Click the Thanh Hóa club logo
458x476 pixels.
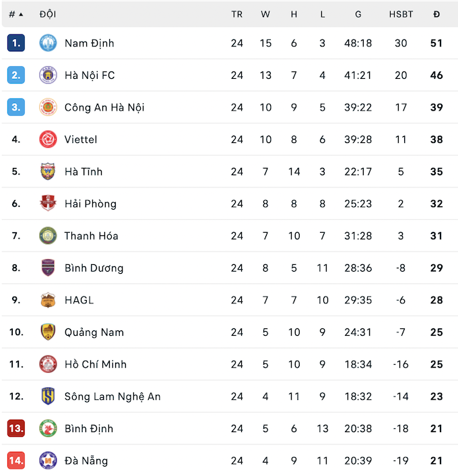[x=48, y=236]
